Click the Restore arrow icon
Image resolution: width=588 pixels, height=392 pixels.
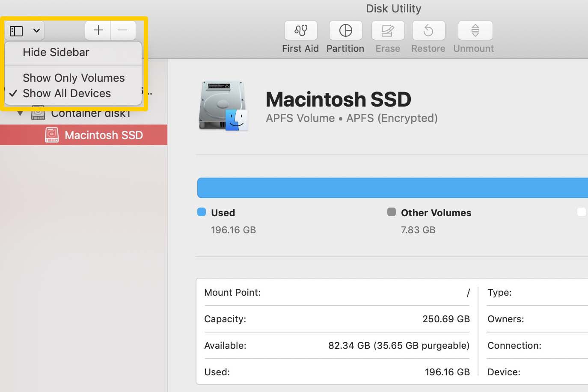coord(428,30)
